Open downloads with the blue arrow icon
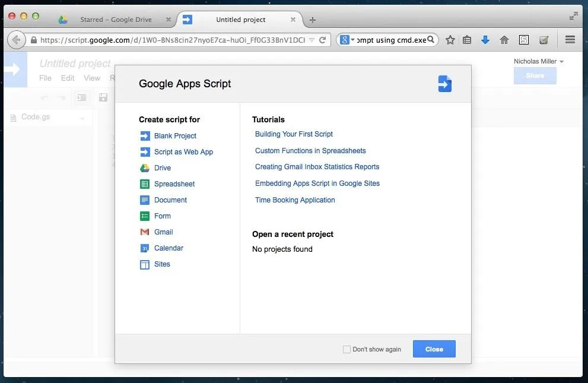The width and height of the screenshot is (588, 383). (485, 40)
